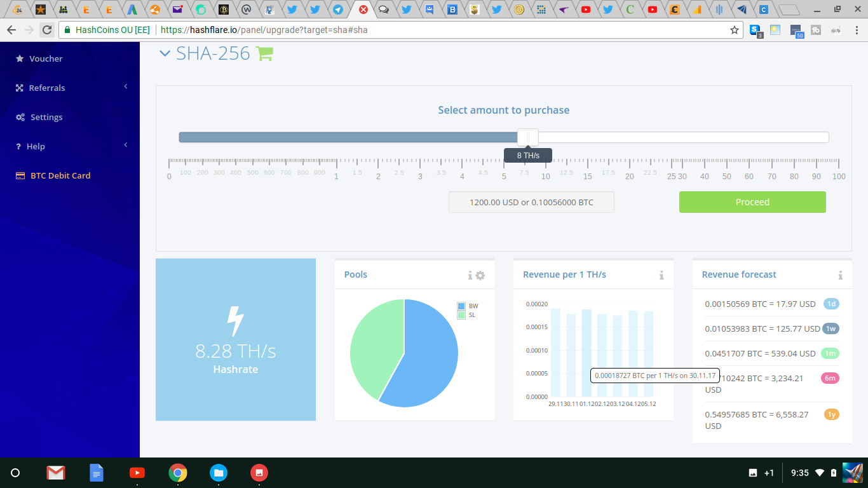This screenshot has height=488, width=868.
Task: Show info for Revenue per 1 TH/s
Action: point(661,275)
